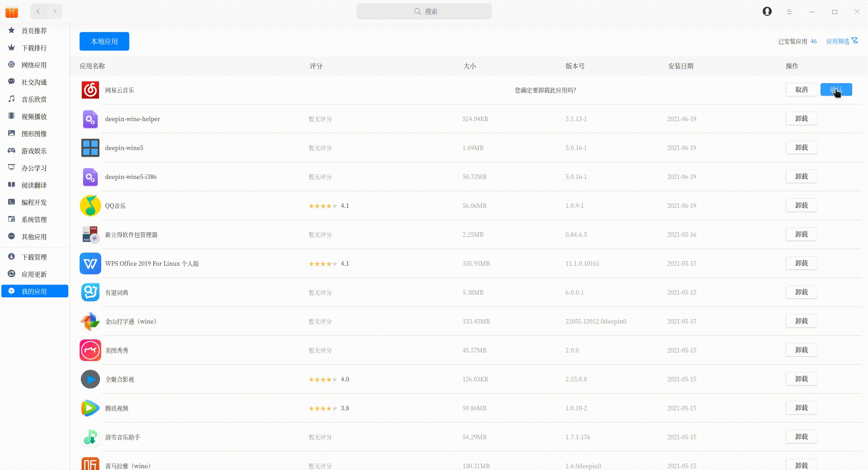Go forward with the right arrow
This screenshot has height=470, width=868.
[55, 11]
